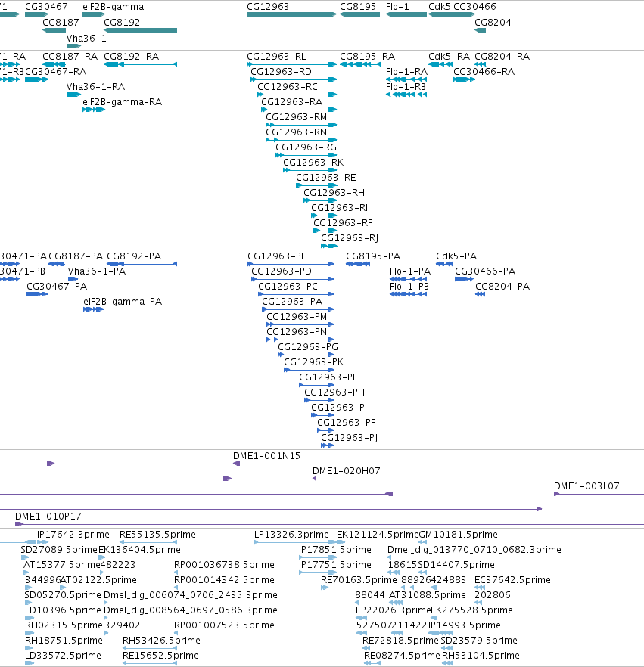Click transcript CG12963-RE
644x667 pixels.
(x=316, y=185)
